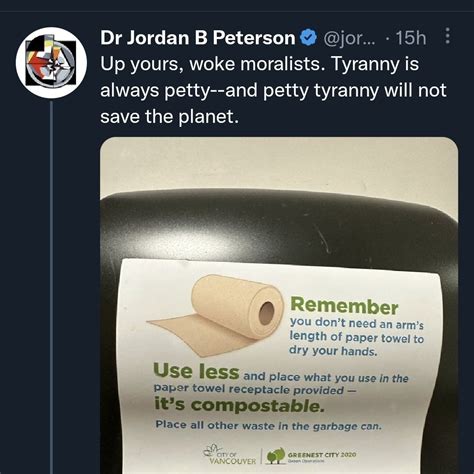Click the blue verified checkmark badge
This screenshot has height=474, width=474.
tap(309, 37)
